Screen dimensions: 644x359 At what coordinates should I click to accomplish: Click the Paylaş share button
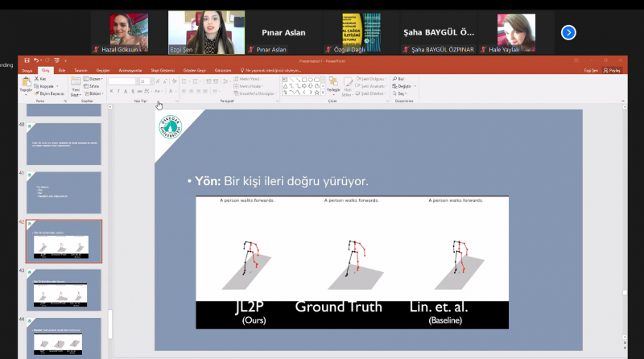pyautogui.click(x=612, y=70)
